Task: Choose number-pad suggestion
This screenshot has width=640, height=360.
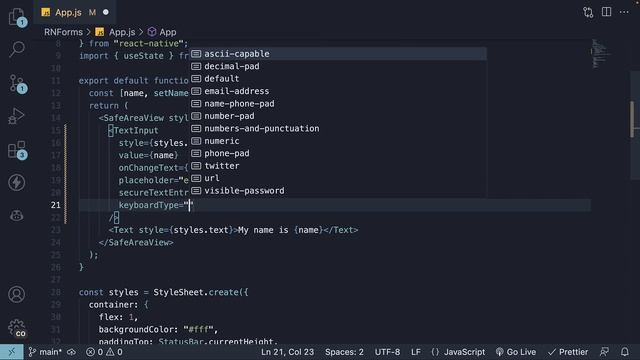Action: (x=338, y=116)
